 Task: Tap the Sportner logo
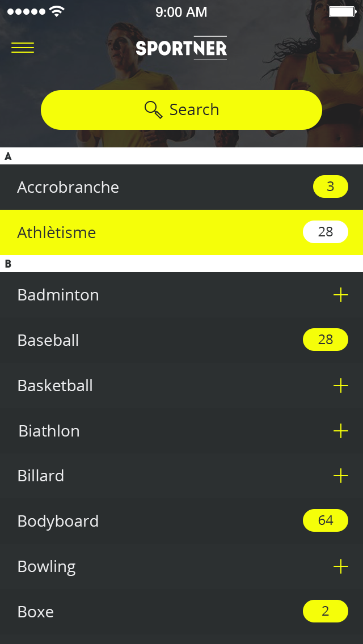tap(181, 48)
